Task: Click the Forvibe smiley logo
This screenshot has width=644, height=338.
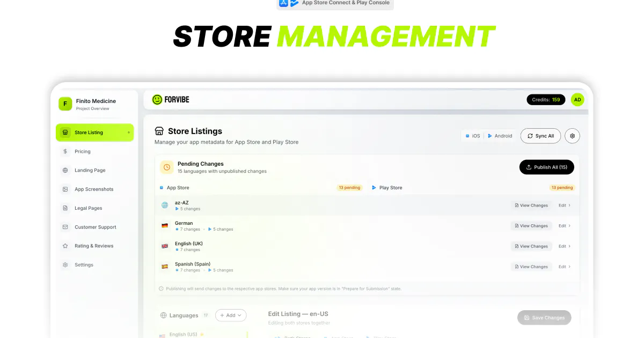Action: tap(157, 100)
